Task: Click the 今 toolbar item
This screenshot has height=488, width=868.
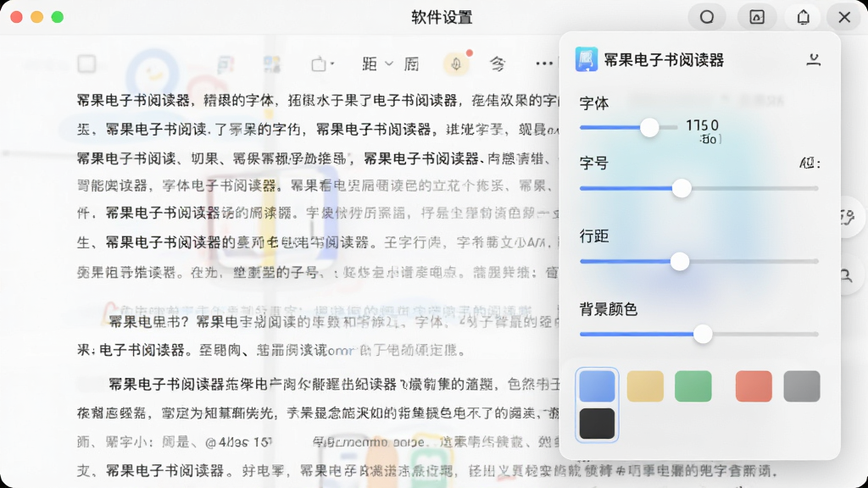Action: (498, 64)
